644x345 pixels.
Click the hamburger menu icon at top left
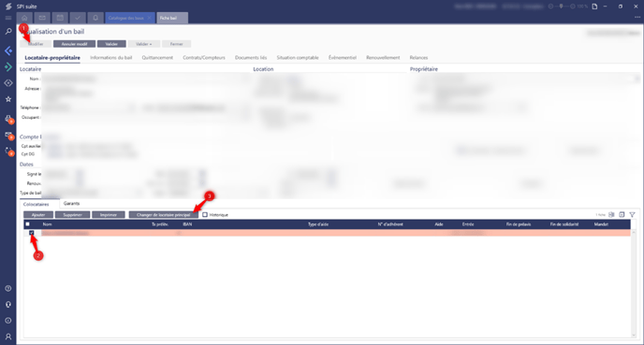(7, 18)
